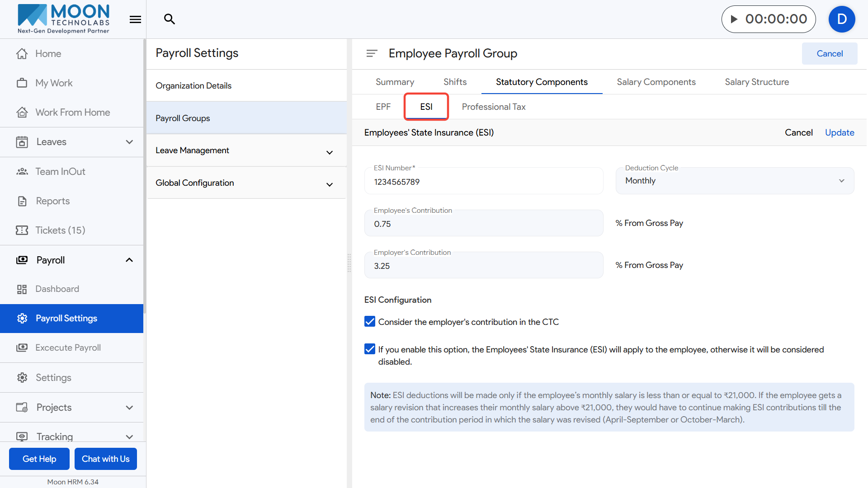Click the search magnifier icon
The height and width of the screenshot is (488, 868).
[x=170, y=19]
